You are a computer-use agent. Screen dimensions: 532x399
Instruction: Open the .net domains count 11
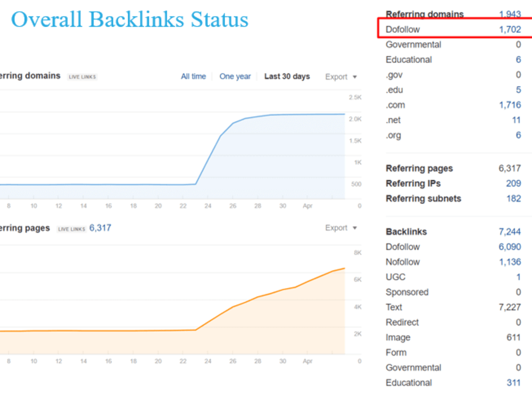pyautogui.click(x=517, y=120)
